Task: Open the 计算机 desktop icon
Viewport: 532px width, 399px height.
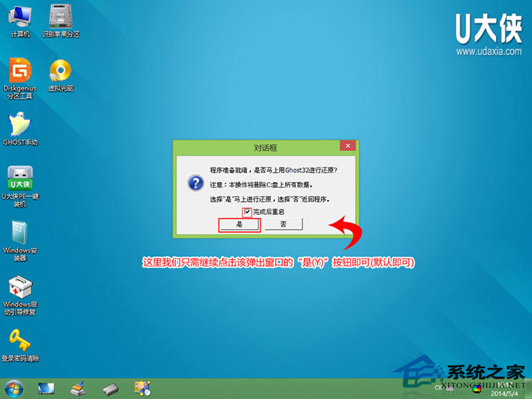Action: pyautogui.click(x=20, y=20)
